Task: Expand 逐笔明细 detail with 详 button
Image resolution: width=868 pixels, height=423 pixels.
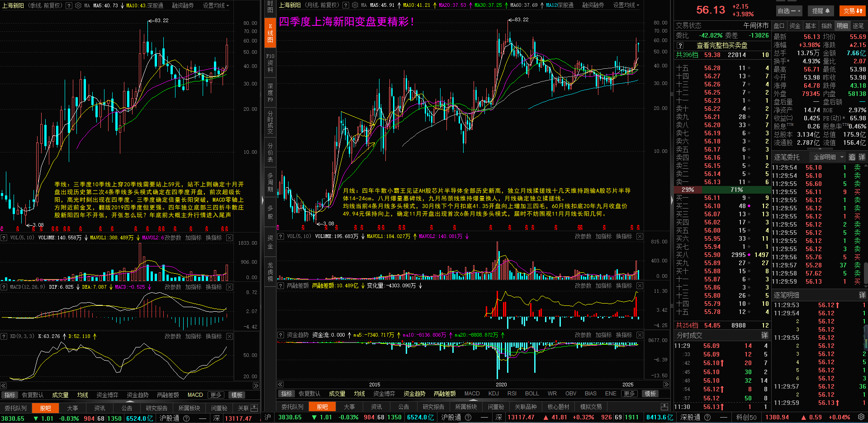Action: pos(862,295)
